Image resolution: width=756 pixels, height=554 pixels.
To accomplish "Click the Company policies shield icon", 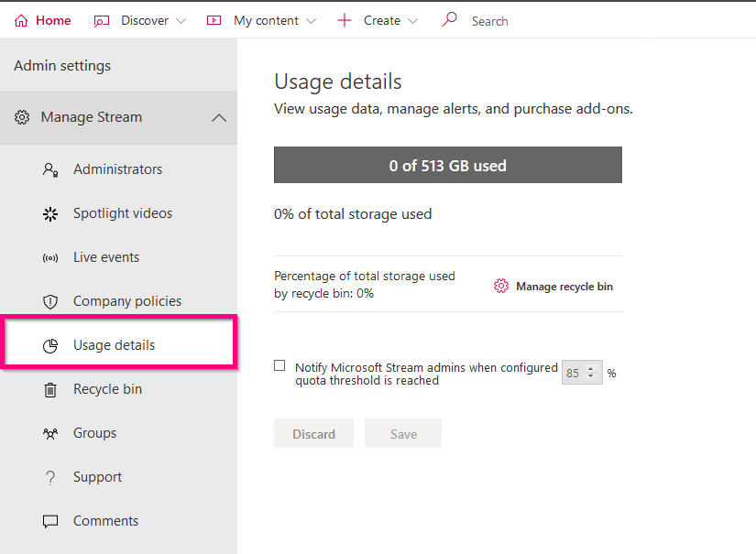I will tap(50, 302).
